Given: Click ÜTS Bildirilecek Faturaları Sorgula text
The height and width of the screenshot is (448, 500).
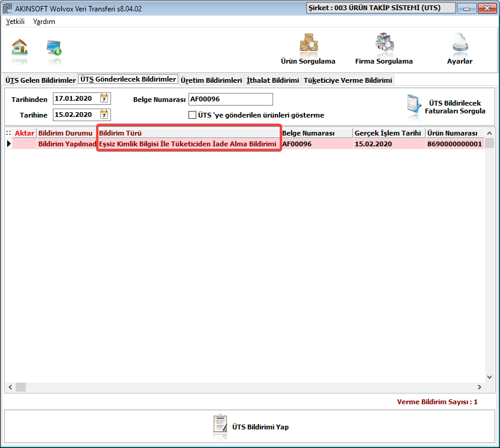Looking at the screenshot, I should pyautogui.click(x=455, y=107).
